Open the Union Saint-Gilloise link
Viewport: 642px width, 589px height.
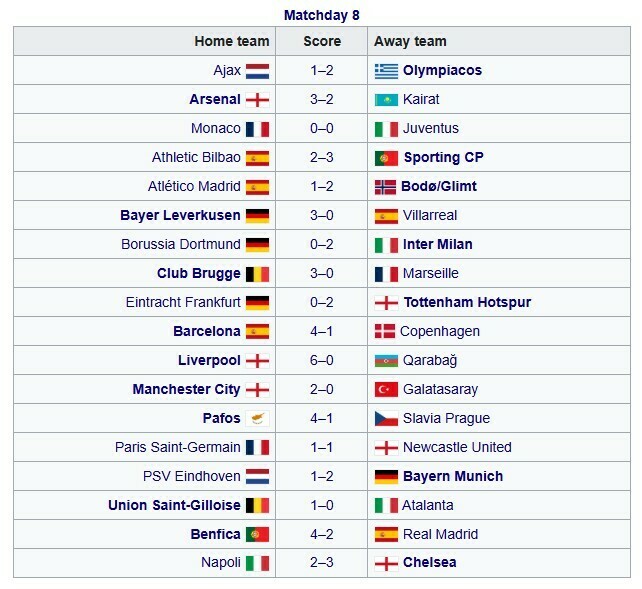(x=174, y=506)
